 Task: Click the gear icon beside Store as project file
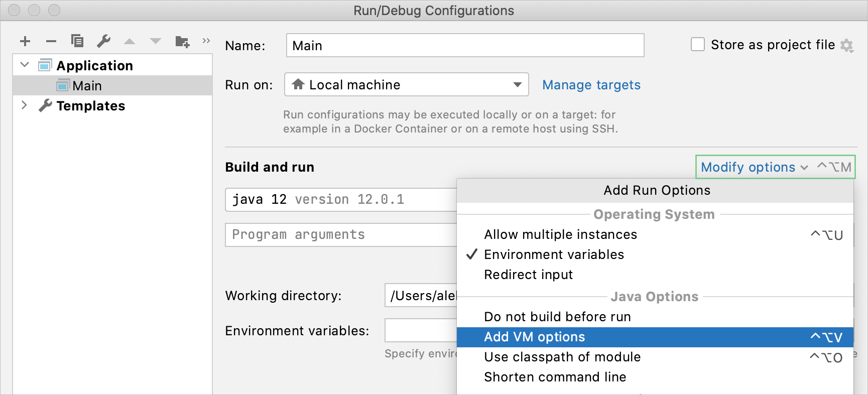tap(847, 45)
